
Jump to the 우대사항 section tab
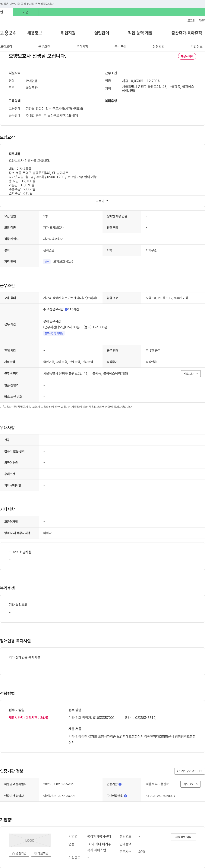(82, 46)
